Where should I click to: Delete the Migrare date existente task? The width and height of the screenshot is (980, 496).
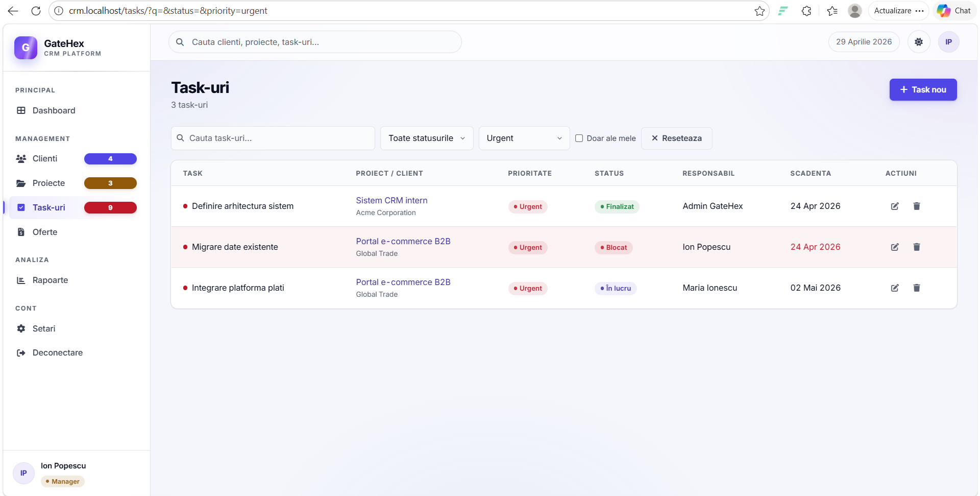pos(917,247)
